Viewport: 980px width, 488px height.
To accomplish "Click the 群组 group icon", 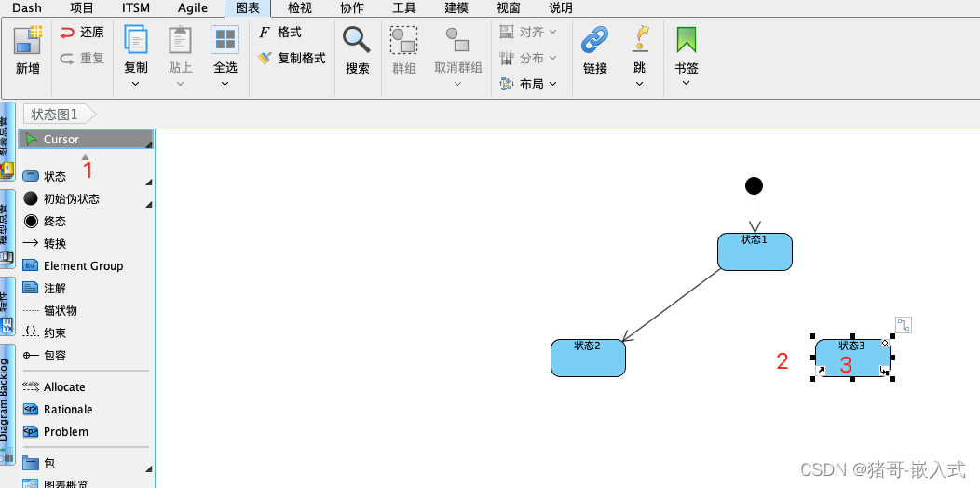I will (403, 40).
